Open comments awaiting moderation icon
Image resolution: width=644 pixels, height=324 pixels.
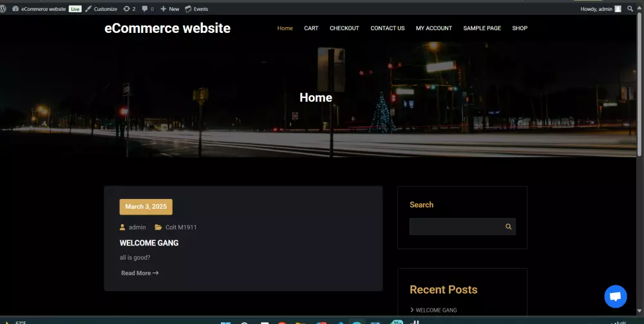click(x=147, y=9)
